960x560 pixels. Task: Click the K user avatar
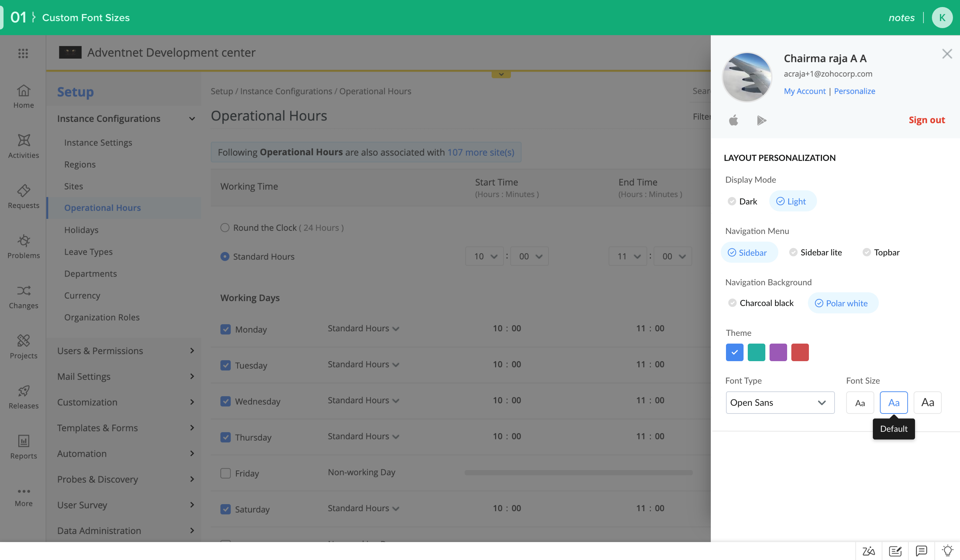[x=942, y=18]
